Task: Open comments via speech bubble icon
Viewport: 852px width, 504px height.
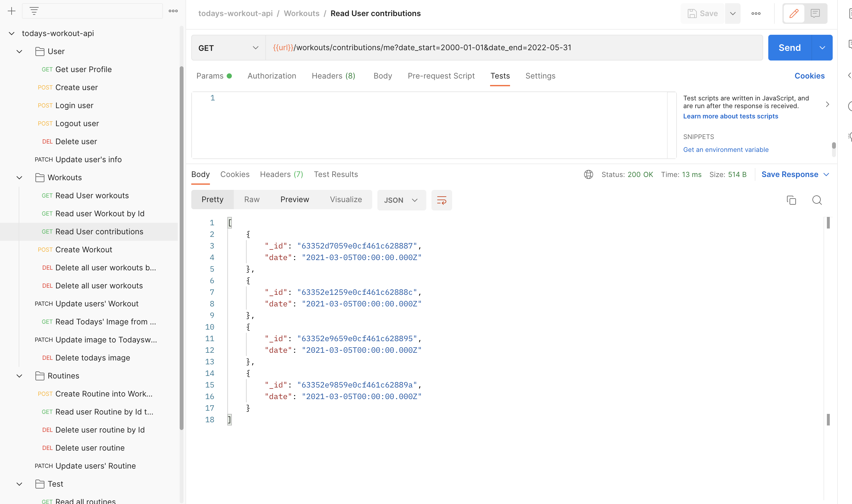Action: click(815, 13)
